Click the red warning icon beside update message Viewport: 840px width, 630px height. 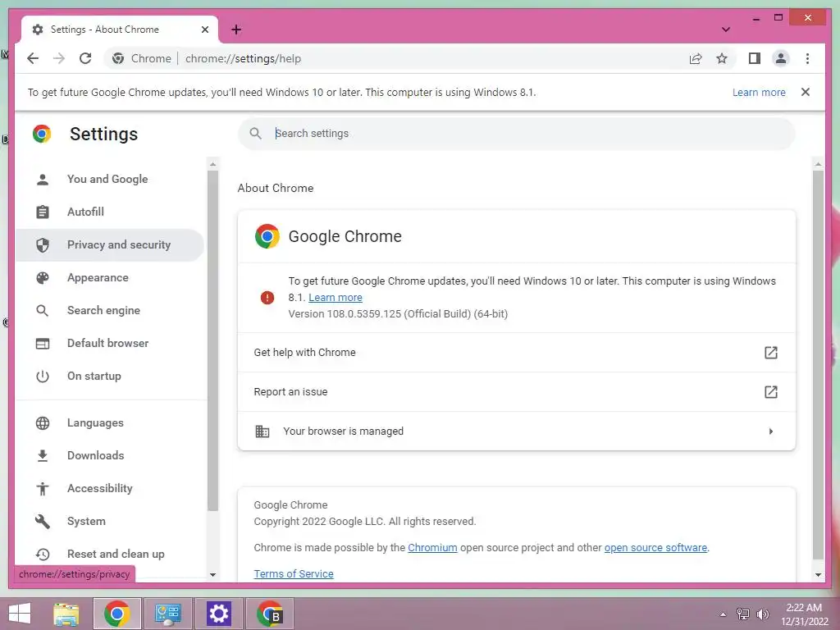click(267, 297)
